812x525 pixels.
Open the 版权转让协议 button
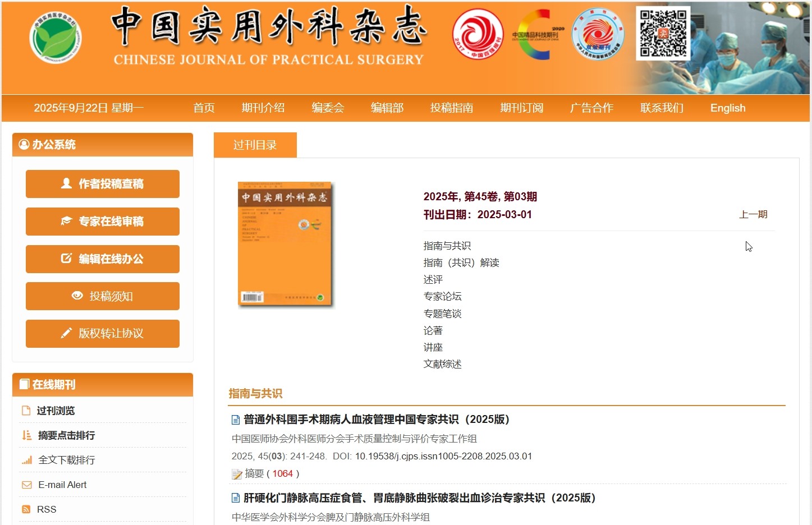[103, 334]
